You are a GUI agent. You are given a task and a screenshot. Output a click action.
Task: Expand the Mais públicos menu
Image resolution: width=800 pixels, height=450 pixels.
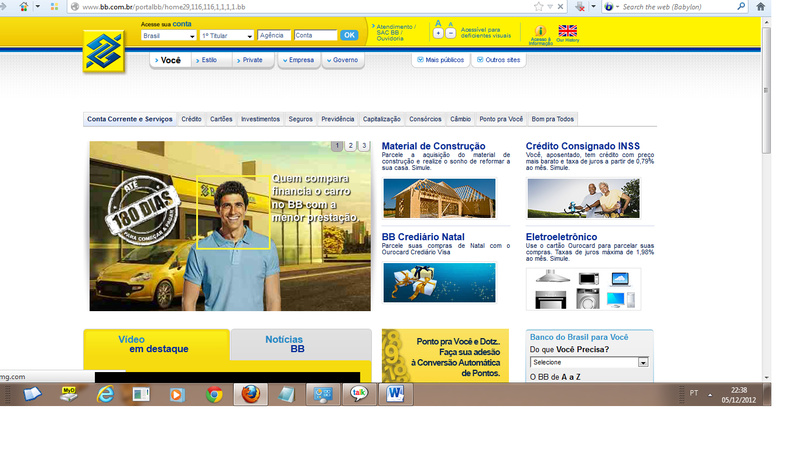coord(440,60)
